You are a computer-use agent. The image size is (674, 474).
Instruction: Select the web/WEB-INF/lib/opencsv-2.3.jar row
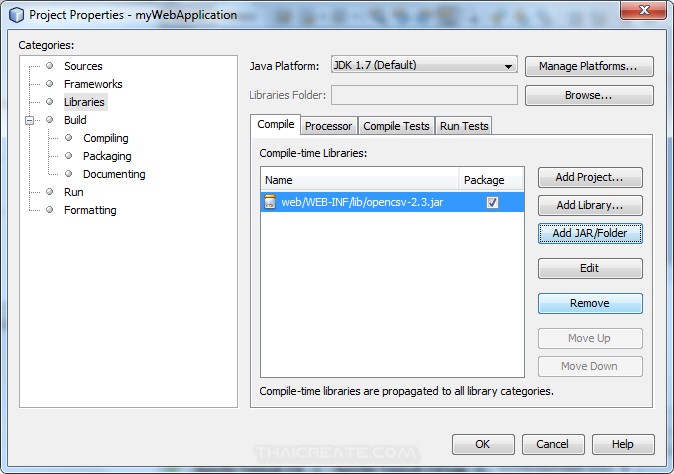pos(392,202)
